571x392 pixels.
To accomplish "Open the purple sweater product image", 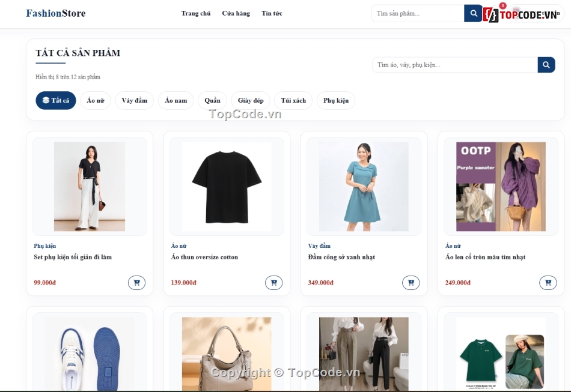I will pos(501,187).
